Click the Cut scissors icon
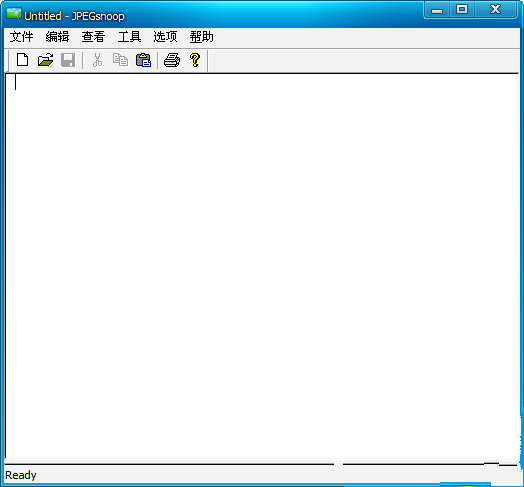The image size is (524, 487). (97, 60)
